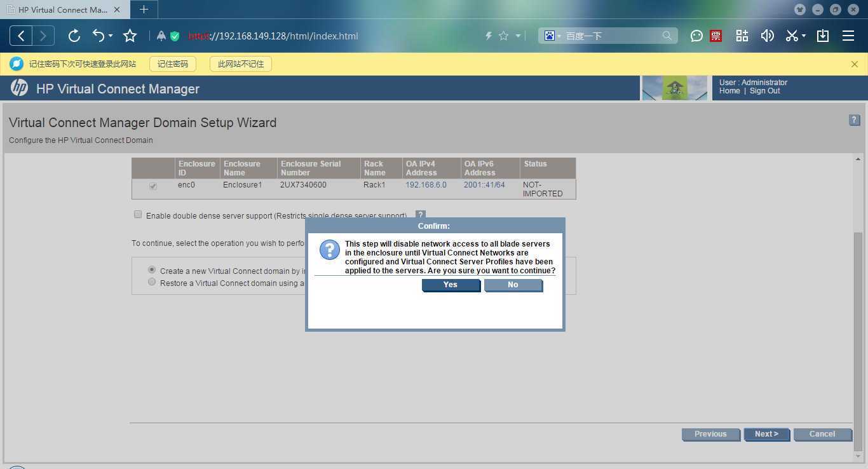
Task: Toggle the enc0 enclosure row checkbox
Action: point(153,186)
